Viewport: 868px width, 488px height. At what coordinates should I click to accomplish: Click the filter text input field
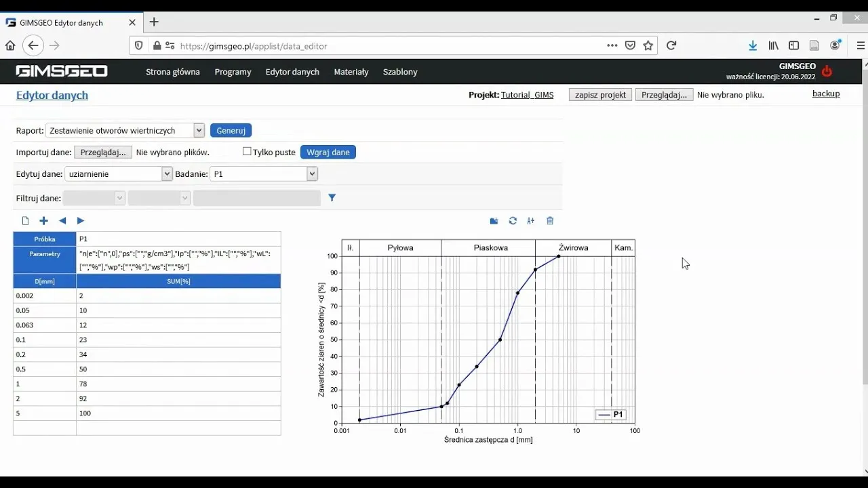tap(257, 198)
